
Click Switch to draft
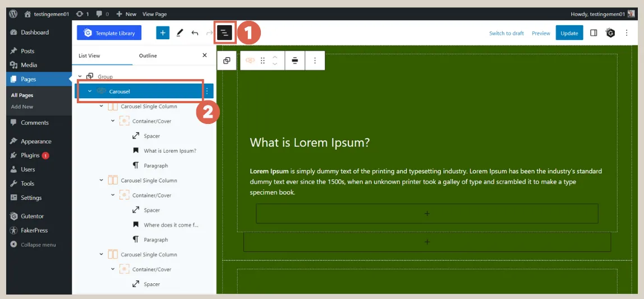point(507,33)
